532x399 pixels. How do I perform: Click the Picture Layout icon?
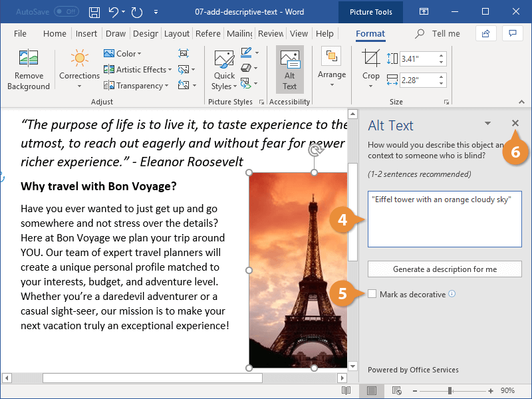pos(246,83)
